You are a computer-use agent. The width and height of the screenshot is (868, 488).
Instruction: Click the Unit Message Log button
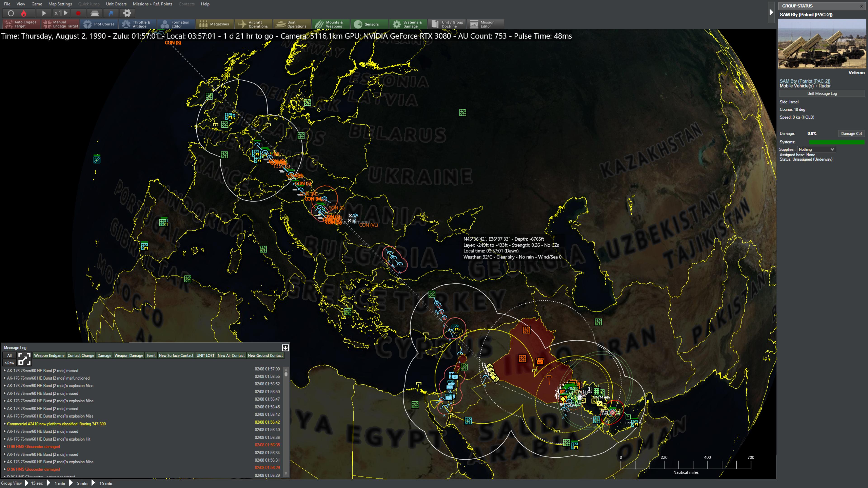coord(821,94)
